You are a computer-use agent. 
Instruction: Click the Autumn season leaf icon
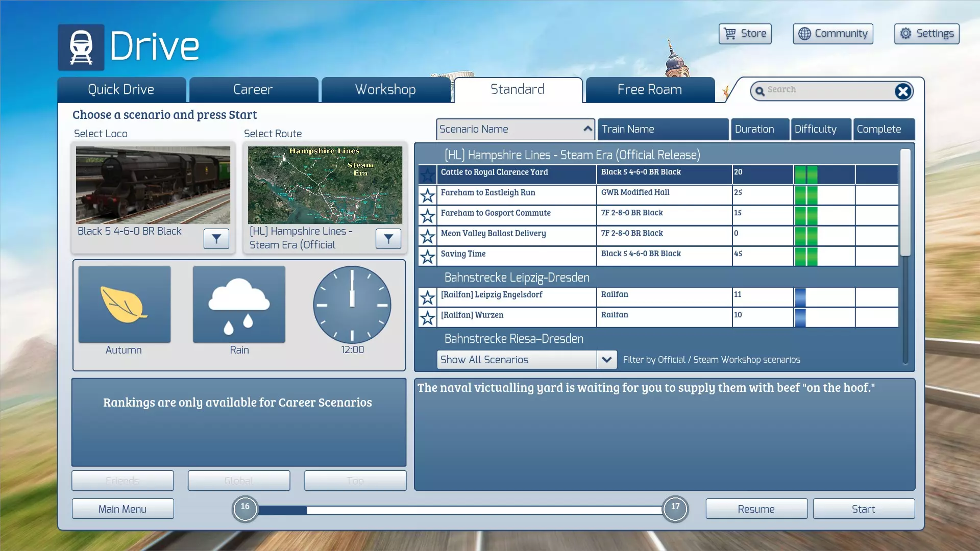click(x=124, y=305)
